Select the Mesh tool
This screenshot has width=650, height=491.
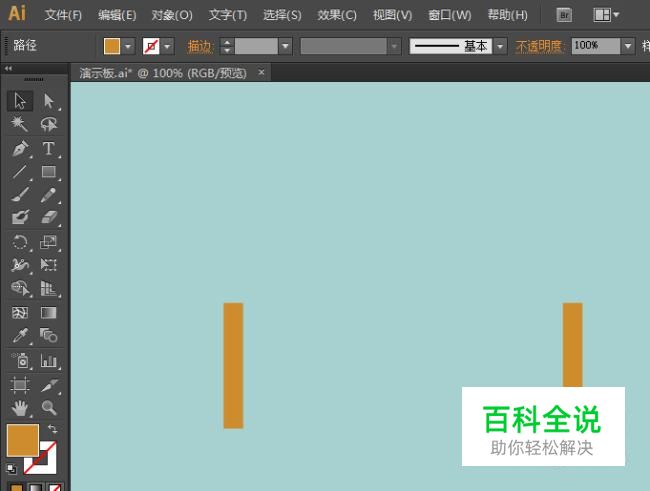pos(20,312)
